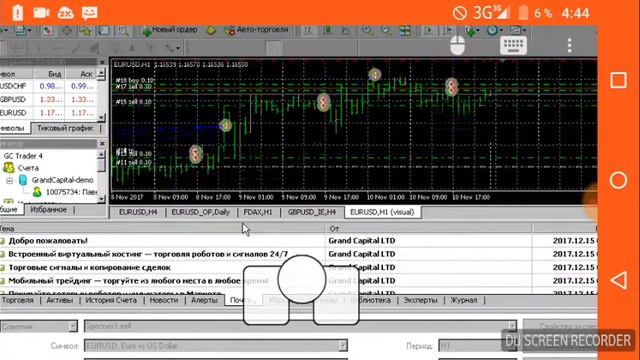The image size is (640, 360).
Task: Select the EURUSD row in Market Watch
Action: pyautogui.click(x=49, y=113)
